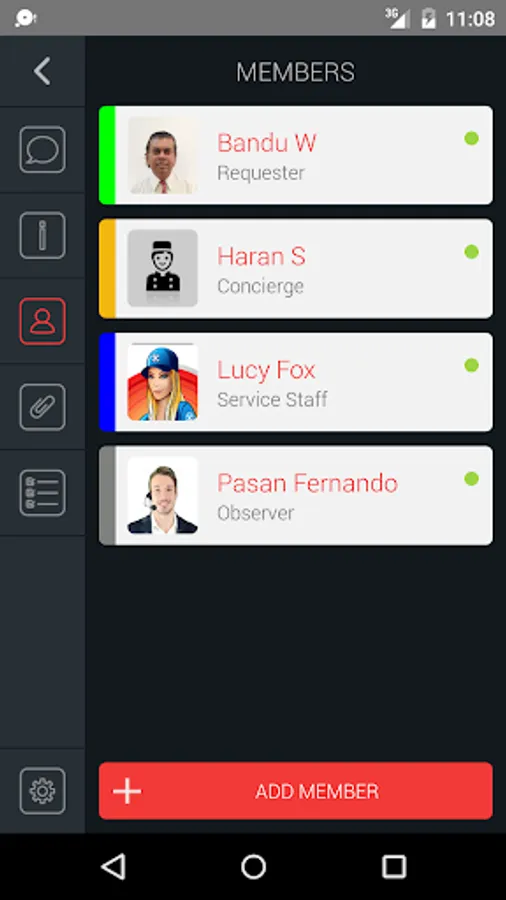506x900 pixels.
Task: Click the ADD MEMBER button
Action: pos(295,791)
